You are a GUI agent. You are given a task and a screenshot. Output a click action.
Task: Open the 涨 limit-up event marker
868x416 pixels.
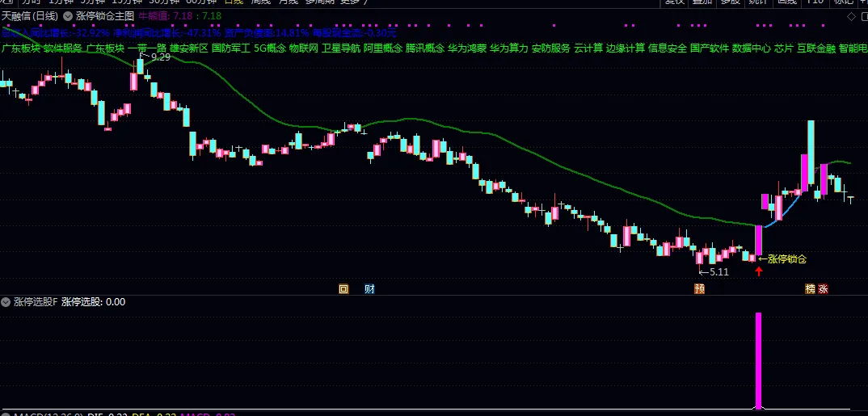tap(824, 288)
